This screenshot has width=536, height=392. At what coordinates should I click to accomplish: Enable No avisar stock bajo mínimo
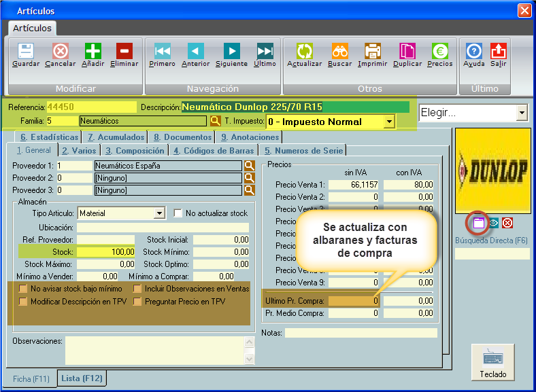pyautogui.click(x=23, y=289)
